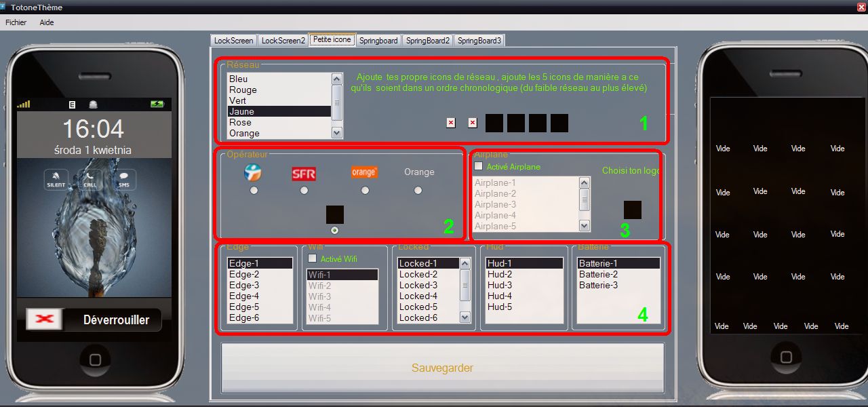
Task: Select Hud-2 in the Hud list
Action: point(524,274)
